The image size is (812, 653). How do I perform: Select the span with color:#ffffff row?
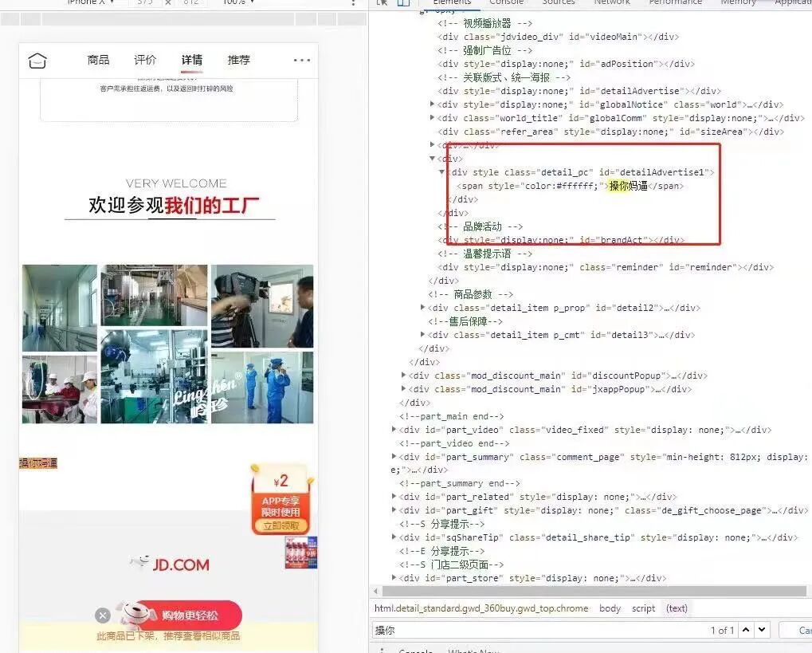click(x=571, y=186)
